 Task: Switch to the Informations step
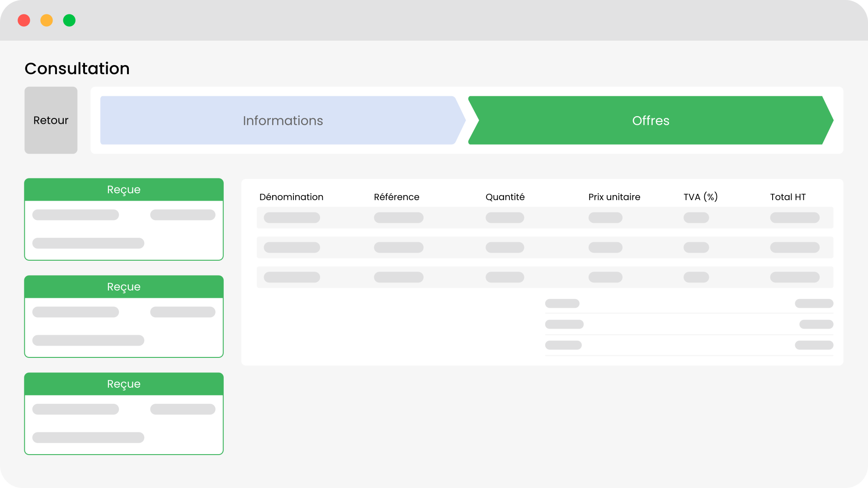pyautogui.click(x=283, y=120)
